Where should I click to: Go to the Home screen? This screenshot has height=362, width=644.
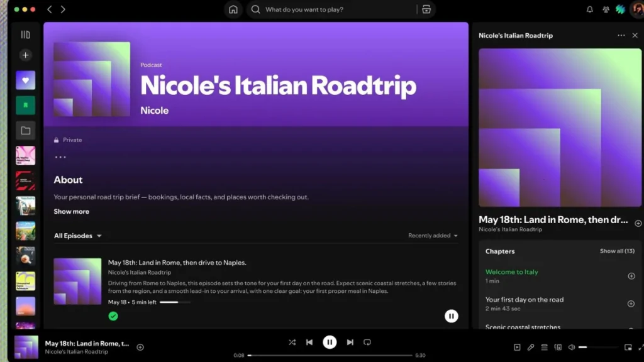pyautogui.click(x=233, y=9)
